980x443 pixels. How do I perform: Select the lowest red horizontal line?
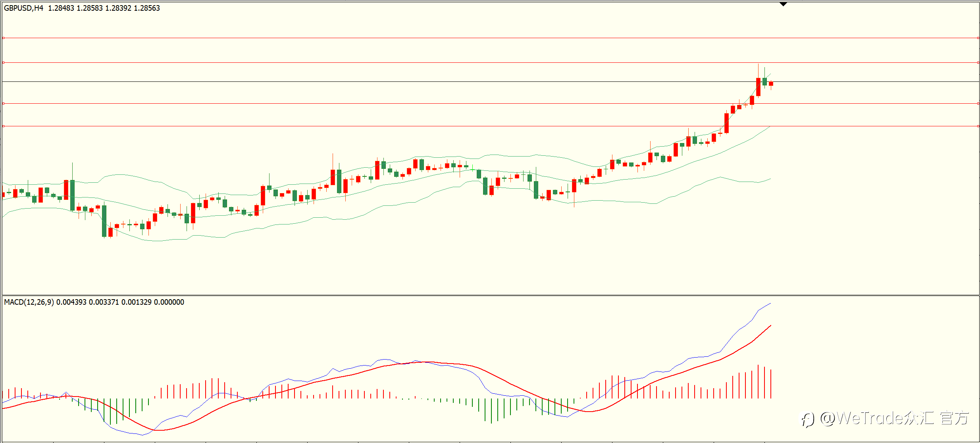(491, 126)
